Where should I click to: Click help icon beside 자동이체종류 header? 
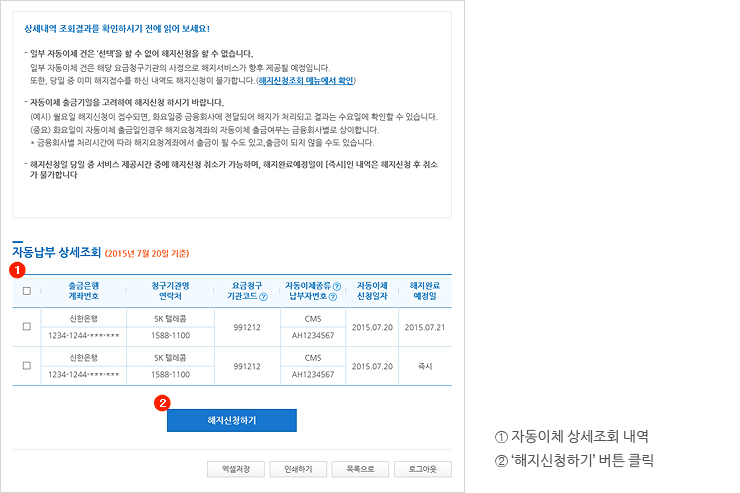(x=337, y=286)
